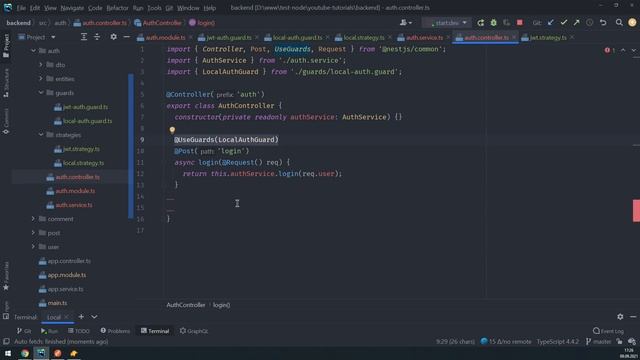Collapse the strategies folder

[41, 135]
